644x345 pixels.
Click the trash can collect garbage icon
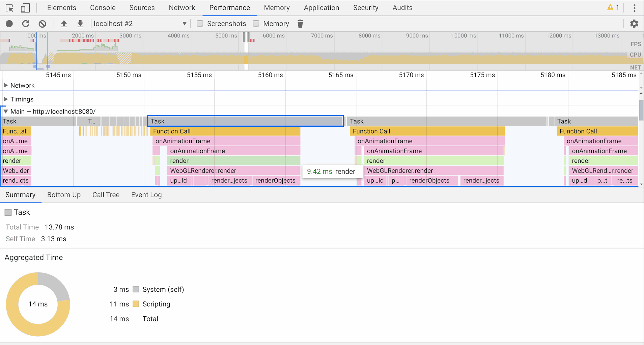(300, 24)
